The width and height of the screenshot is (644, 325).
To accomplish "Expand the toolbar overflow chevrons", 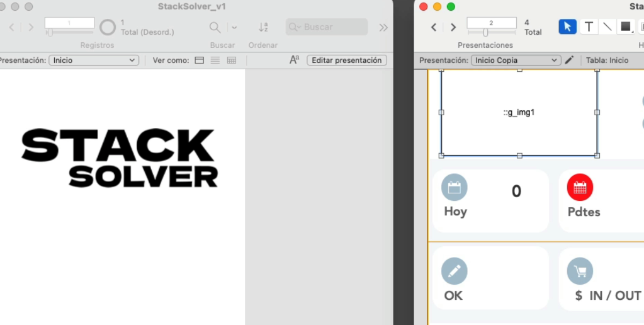I will tap(383, 27).
